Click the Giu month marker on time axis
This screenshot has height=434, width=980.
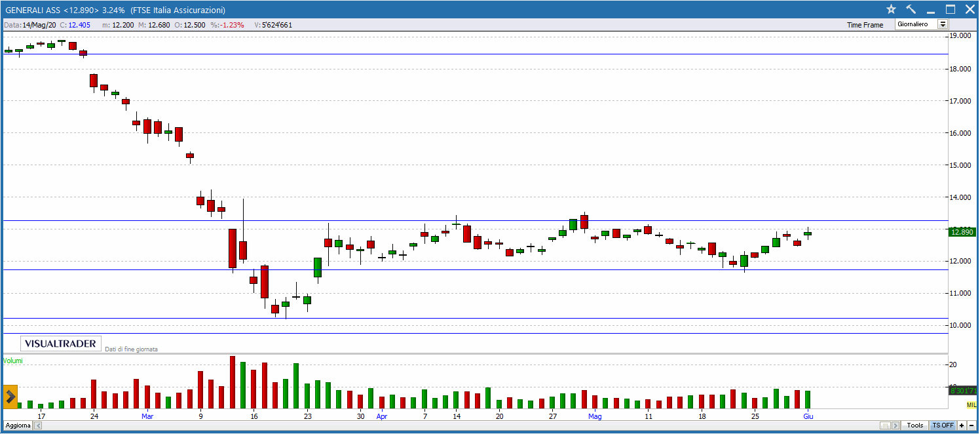[808, 416]
